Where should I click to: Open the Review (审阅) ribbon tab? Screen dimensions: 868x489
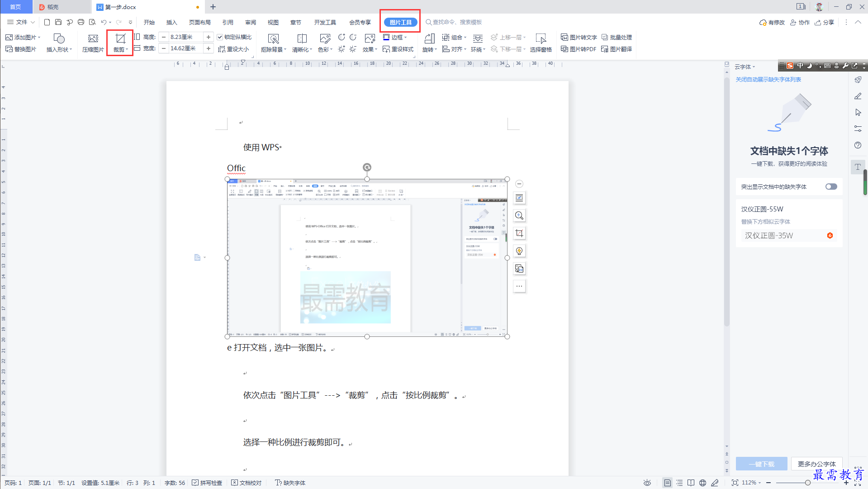click(x=251, y=22)
